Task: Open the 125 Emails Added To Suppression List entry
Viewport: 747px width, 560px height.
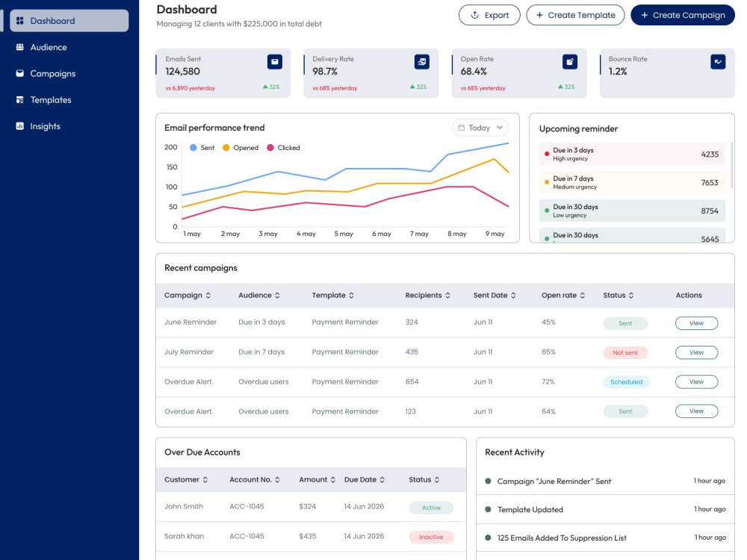Action: (605, 538)
